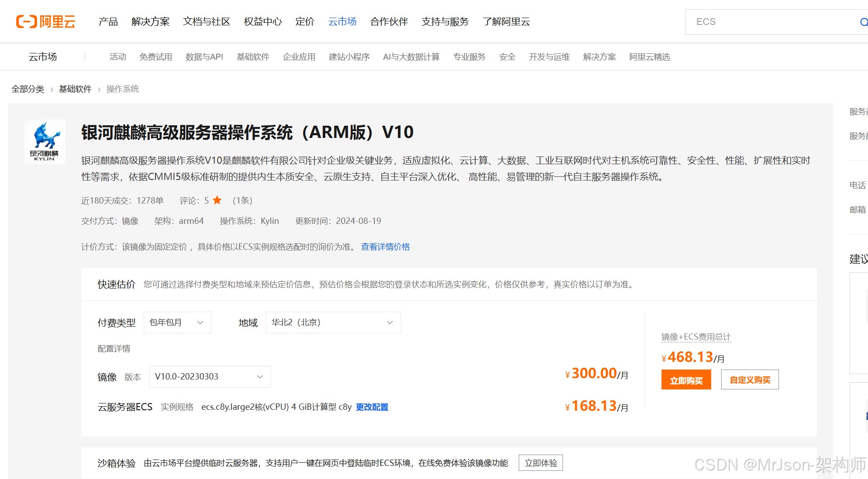Click the product title 银河麒麟高级服务器操作系统
Image resolution: width=868 pixels, height=479 pixels.
click(x=248, y=133)
